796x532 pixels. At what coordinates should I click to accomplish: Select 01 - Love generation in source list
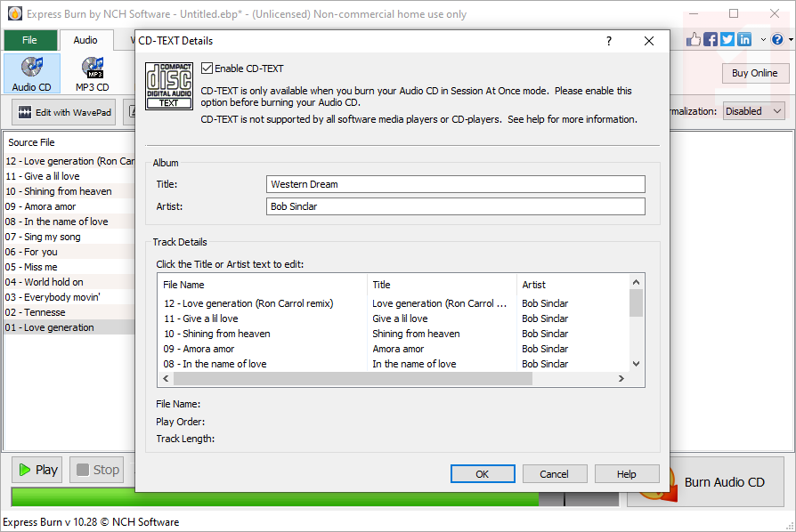point(69,327)
